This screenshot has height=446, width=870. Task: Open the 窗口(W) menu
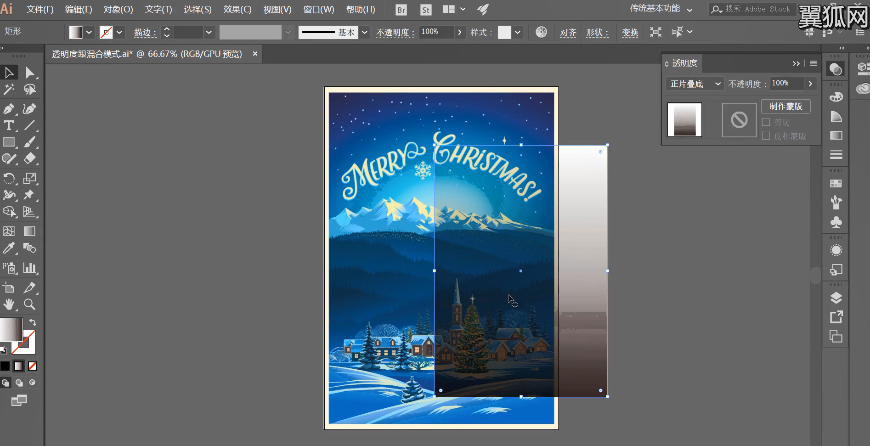(x=318, y=10)
